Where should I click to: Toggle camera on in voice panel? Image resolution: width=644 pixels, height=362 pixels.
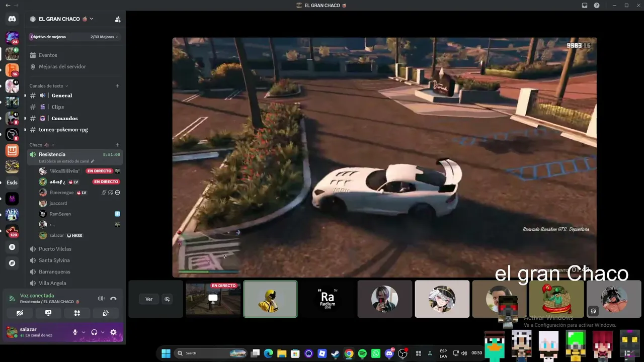click(x=20, y=313)
